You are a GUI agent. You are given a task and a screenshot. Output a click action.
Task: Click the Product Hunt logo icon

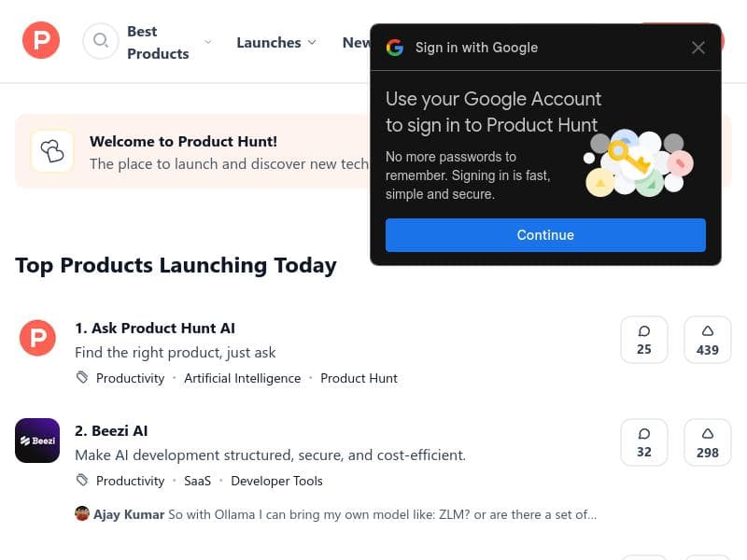[41, 41]
